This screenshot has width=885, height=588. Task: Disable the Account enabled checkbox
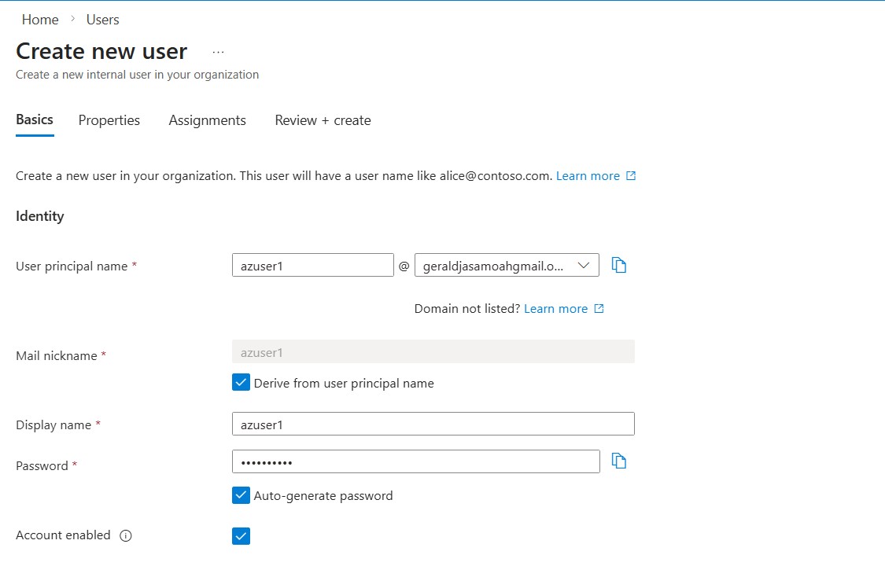coord(242,536)
